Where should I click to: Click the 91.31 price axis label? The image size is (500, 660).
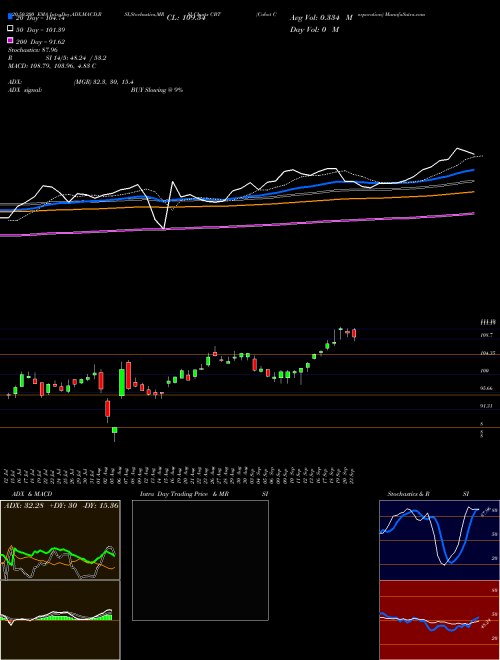click(x=487, y=406)
